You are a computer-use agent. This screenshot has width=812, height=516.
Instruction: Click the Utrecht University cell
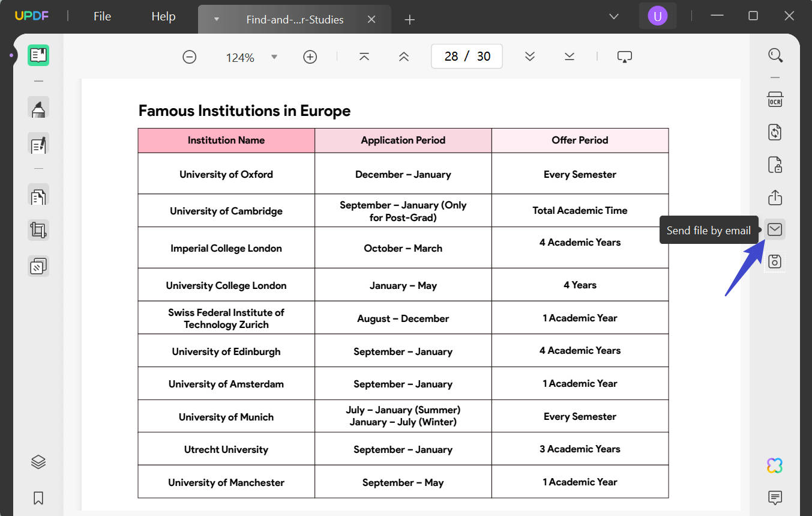(x=226, y=449)
